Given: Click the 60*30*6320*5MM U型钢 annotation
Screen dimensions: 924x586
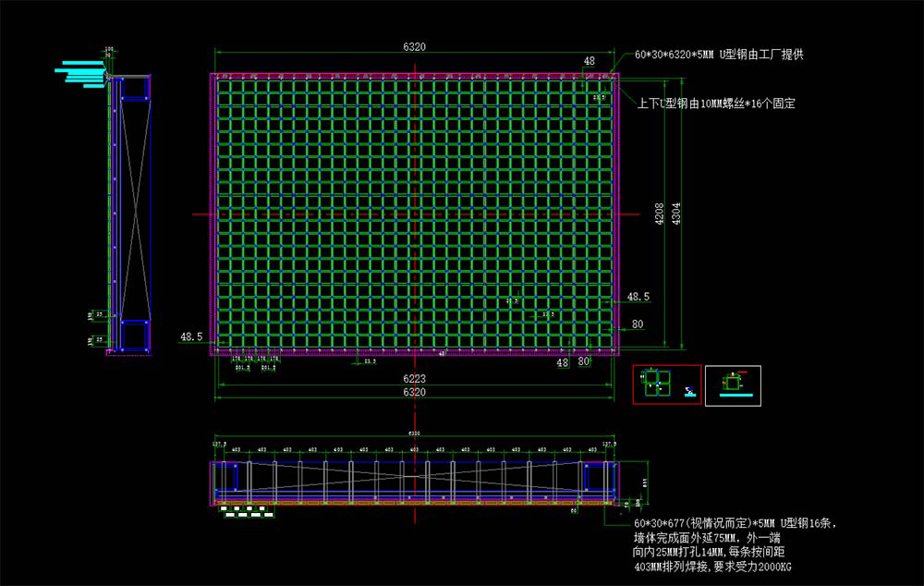Looking at the screenshot, I should click(x=720, y=55).
